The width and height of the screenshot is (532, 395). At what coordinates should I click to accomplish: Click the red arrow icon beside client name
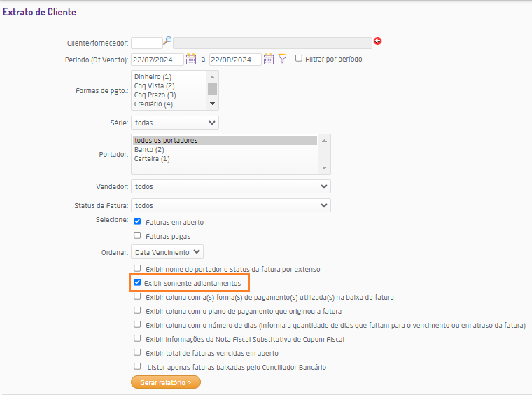(378, 41)
